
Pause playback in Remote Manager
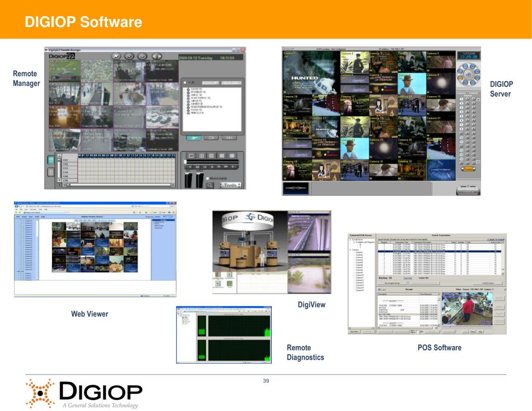tap(205, 167)
